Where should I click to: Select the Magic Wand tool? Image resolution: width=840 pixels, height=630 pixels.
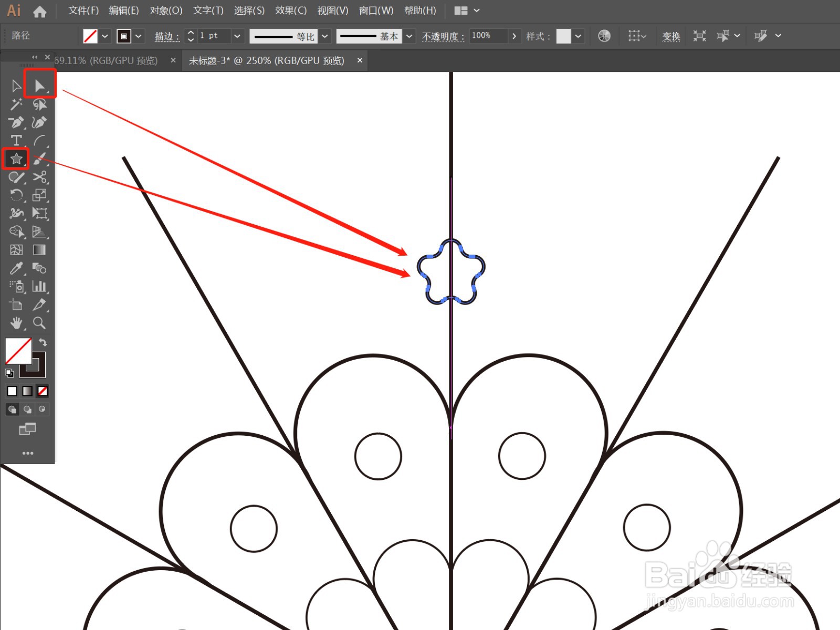(16, 104)
